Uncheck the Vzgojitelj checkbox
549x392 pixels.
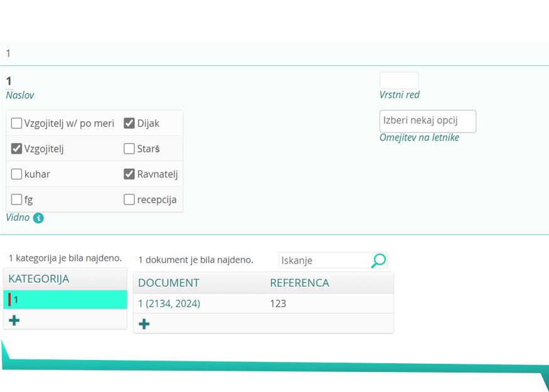tap(17, 149)
